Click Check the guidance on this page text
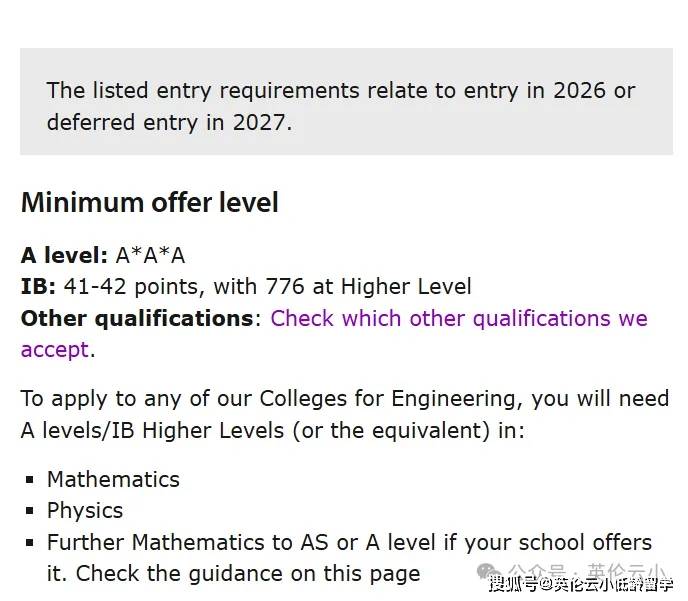Viewport: 688px width, 601px height. pos(248,574)
